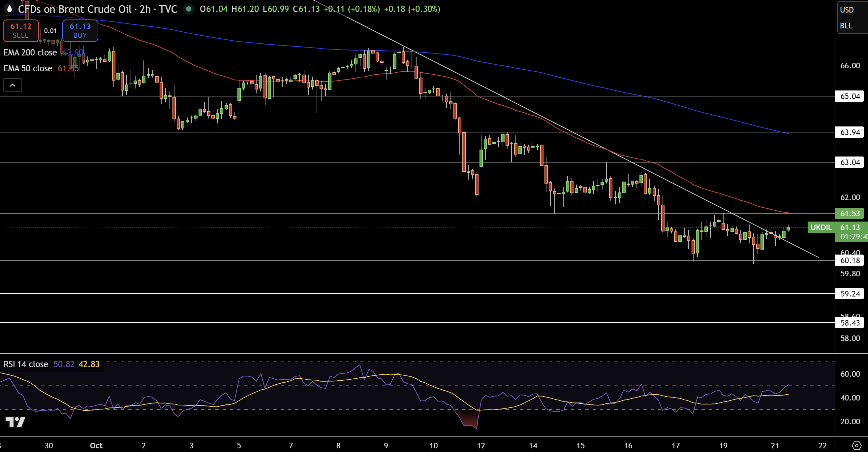Click the TradingView logo
The width and height of the screenshot is (868, 452).
coord(15,422)
